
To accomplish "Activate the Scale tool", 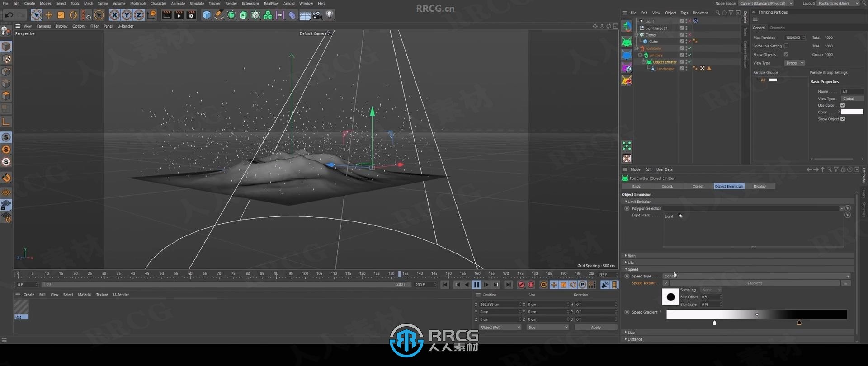I will pos(61,15).
